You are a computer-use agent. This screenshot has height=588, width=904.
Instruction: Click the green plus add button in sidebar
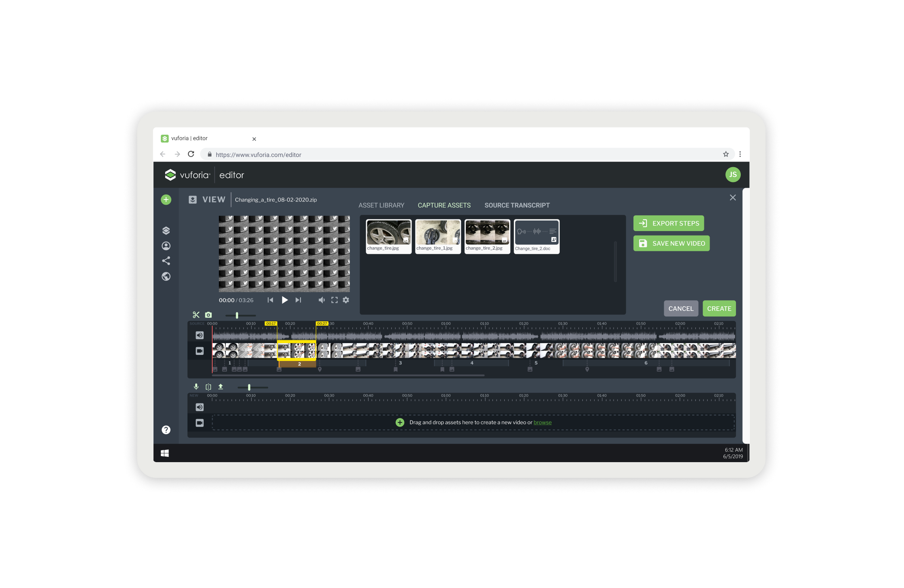coord(166,200)
